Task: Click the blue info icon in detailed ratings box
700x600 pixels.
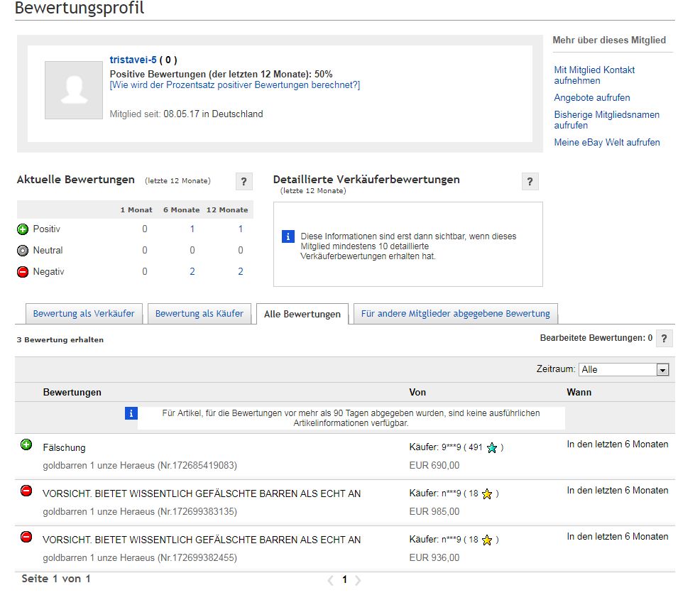Action: 288,237
